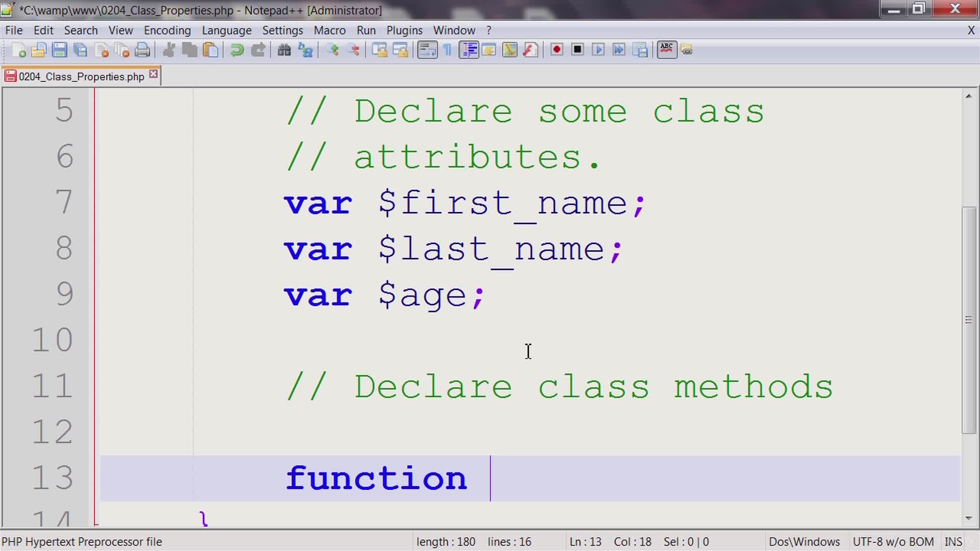
Task: Toggle the ABC spell check button
Action: tap(666, 49)
